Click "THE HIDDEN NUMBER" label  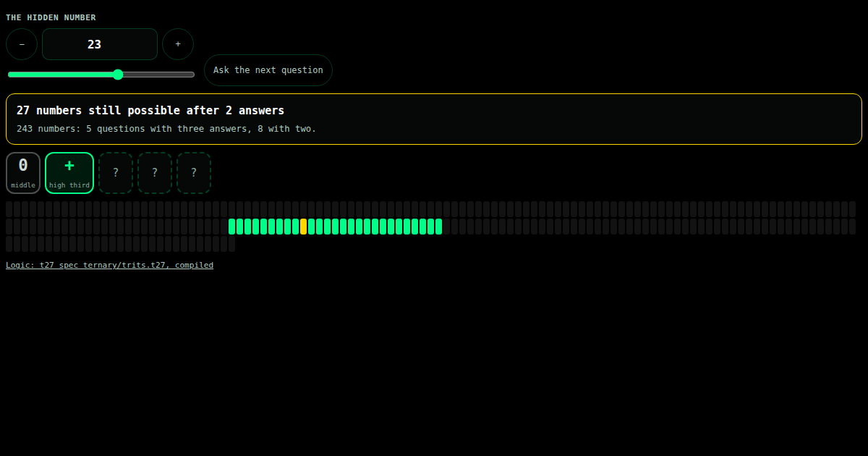click(51, 17)
